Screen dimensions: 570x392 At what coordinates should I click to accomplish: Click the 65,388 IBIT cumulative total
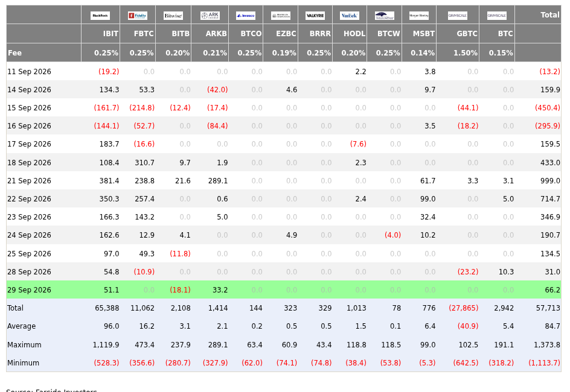pos(107,308)
